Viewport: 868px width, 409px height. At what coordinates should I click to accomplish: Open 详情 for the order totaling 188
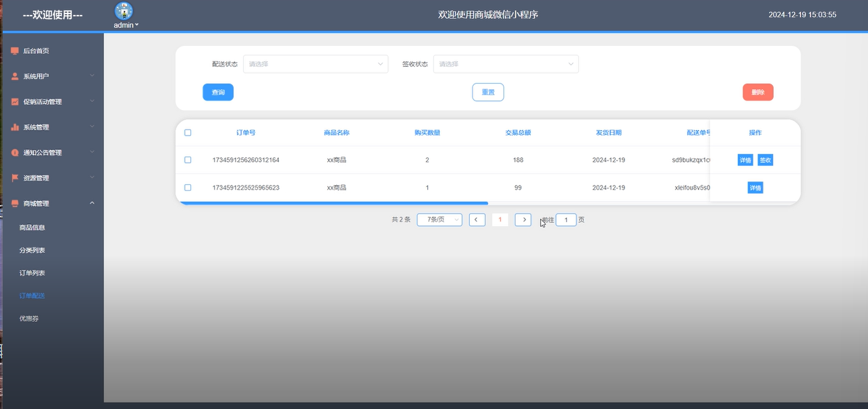745,160
